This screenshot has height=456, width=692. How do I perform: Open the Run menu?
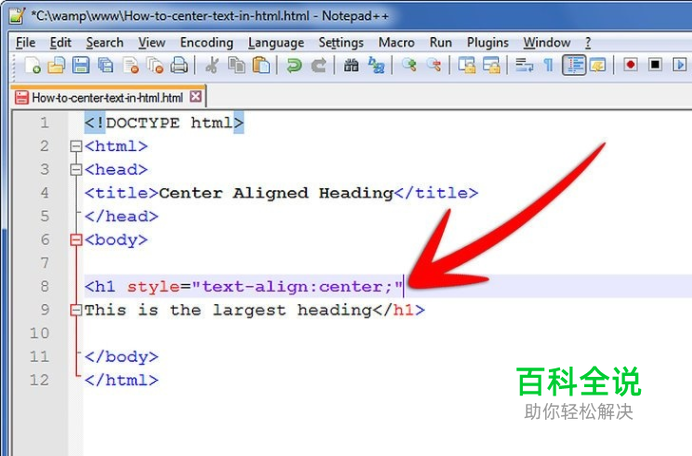(440, 43)
